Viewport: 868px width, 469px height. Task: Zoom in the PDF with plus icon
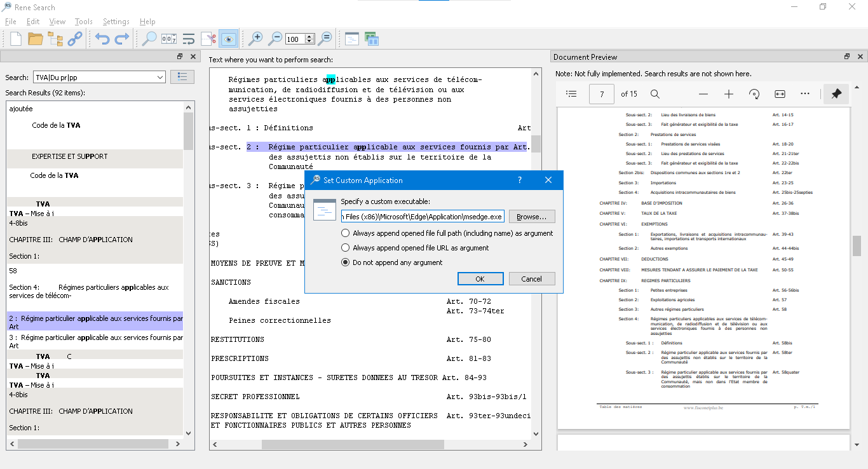(x=729, y=94)
